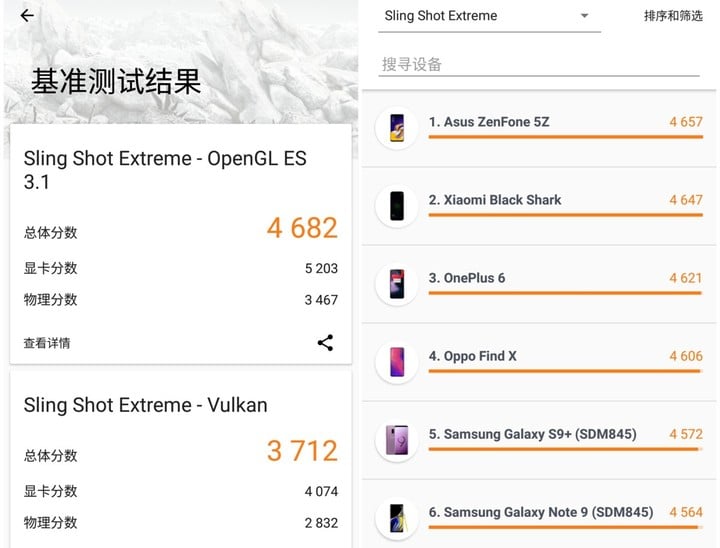720x548 pixels.
Task: Tap the OnePlus 6 phone icon
Action: point(397,284)
